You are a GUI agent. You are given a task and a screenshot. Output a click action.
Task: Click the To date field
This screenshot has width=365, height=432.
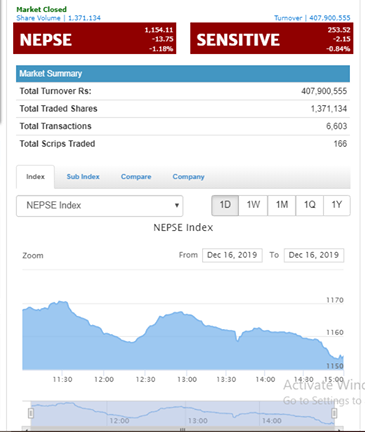point(314,255)
